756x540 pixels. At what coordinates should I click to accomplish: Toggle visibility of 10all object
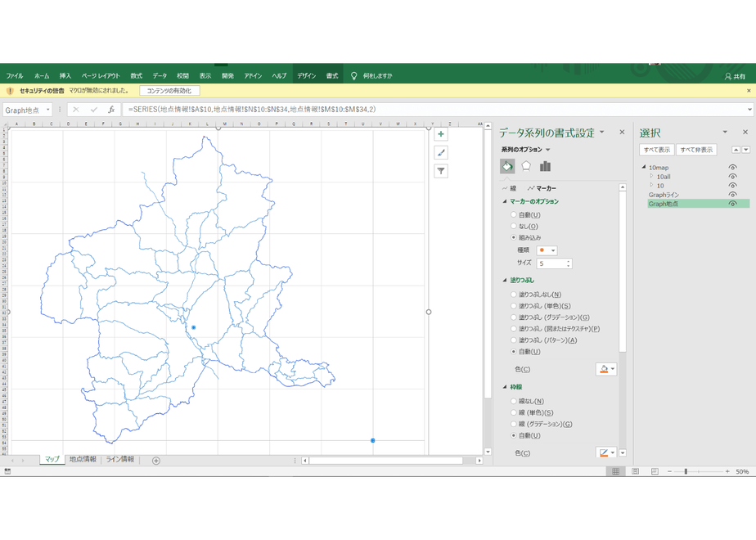[732, 177]
